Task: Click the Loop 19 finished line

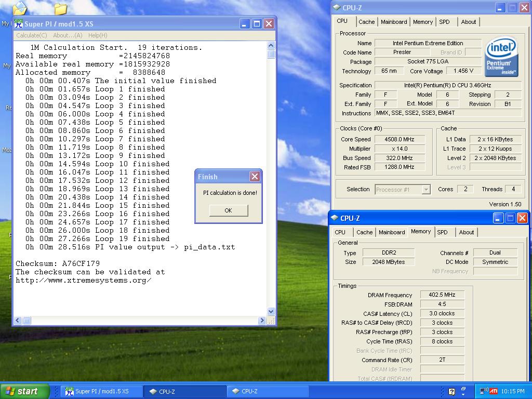Action: point(97,239)
